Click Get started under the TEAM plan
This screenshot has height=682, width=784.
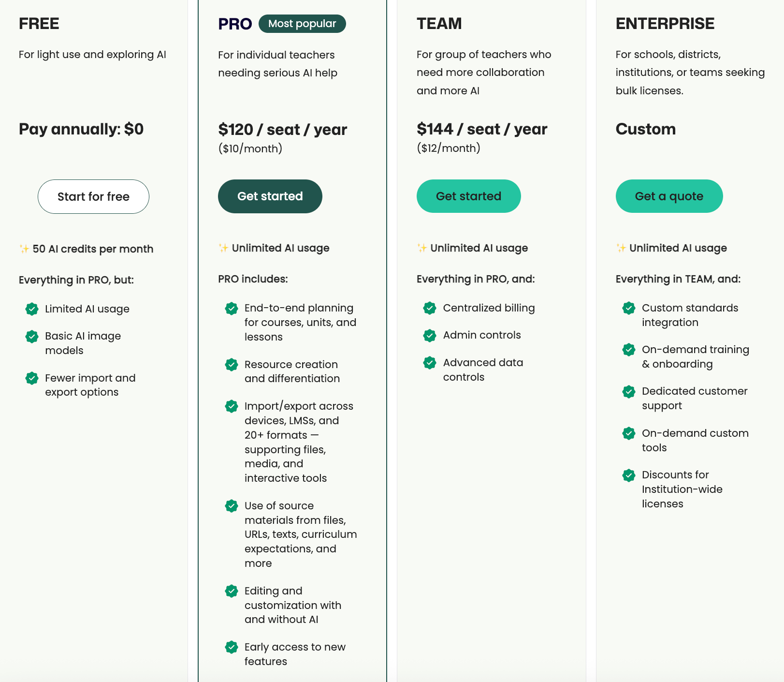[x=468, y=196]
